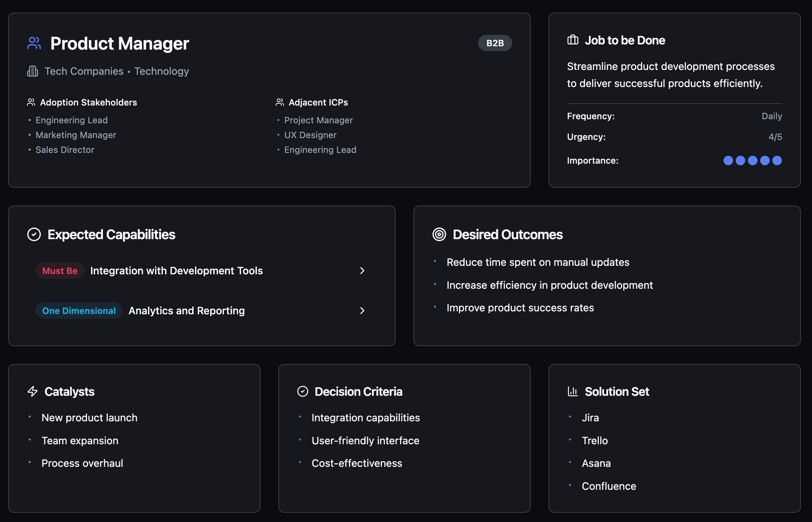The width and height of the screenshot is (812, 522).
Task: Toggle the B2B badge
Action: click(x=495, y=43)
